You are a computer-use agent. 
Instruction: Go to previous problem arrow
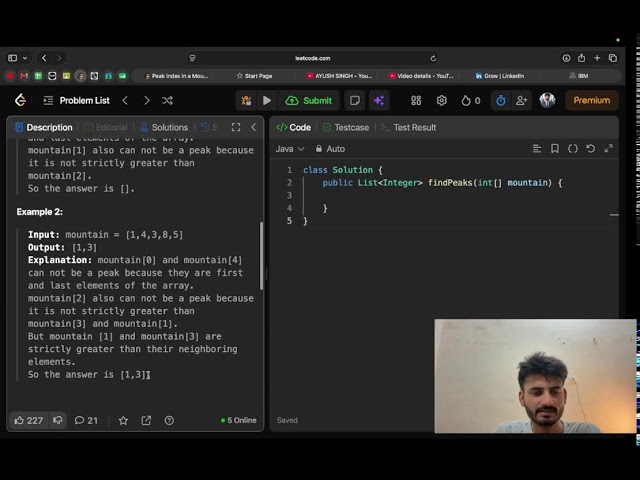click(125, 100)
